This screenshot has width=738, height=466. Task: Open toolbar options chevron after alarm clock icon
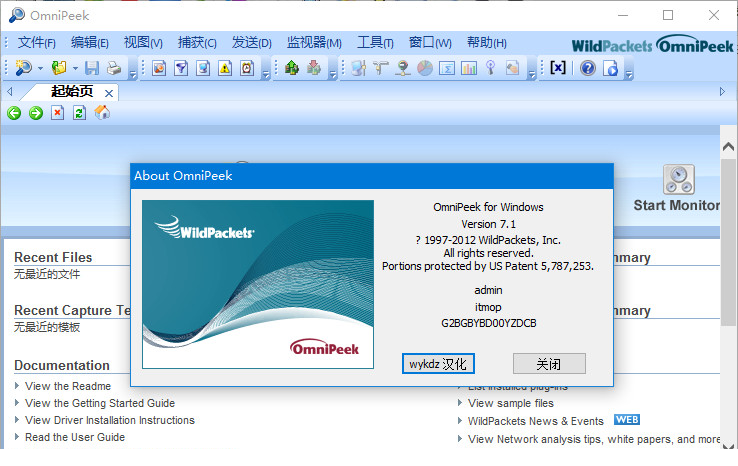pos(266,74)
